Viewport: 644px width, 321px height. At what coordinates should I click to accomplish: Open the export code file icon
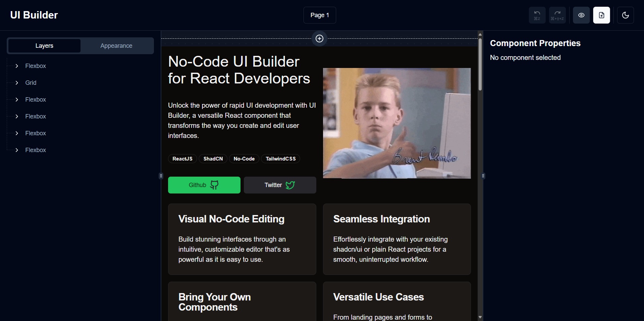pos(602,15)
